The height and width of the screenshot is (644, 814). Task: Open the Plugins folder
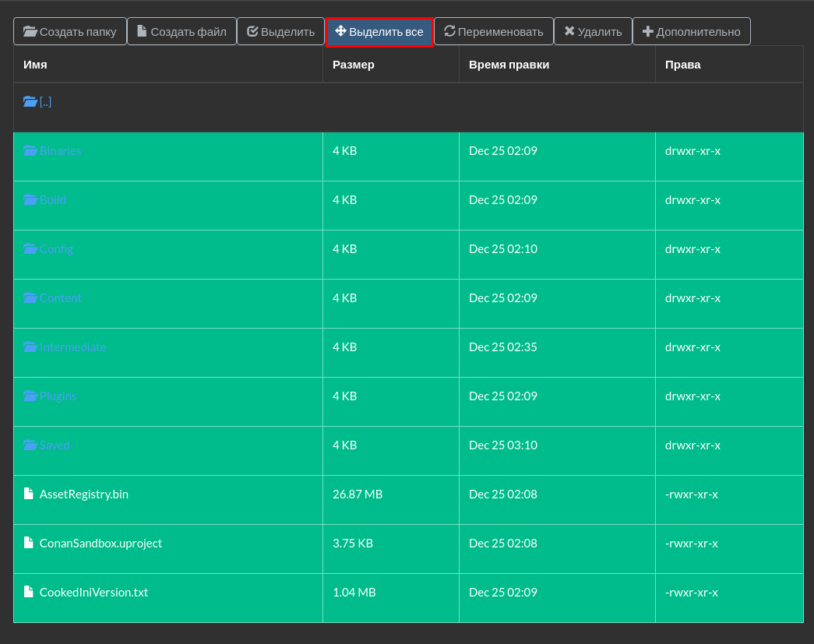pos(58,396)
